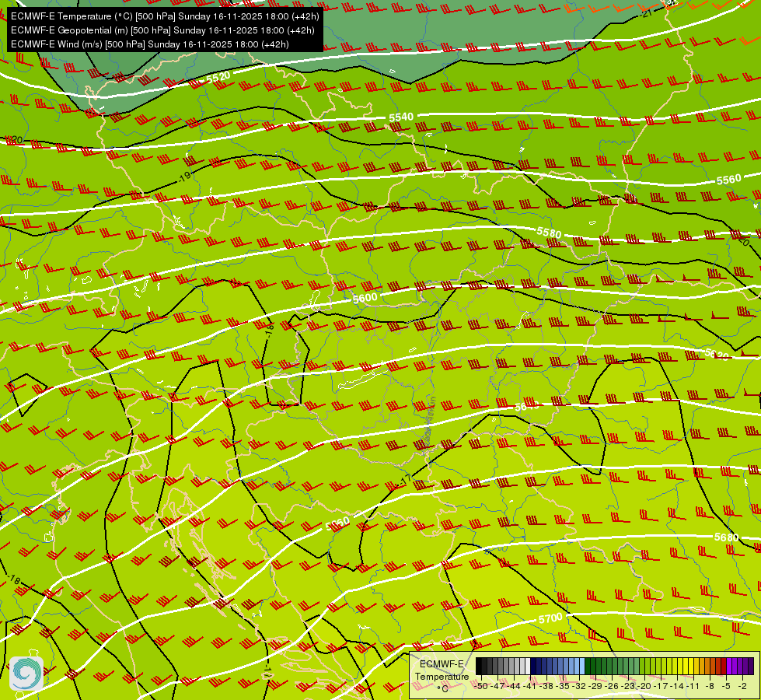This screenshot has width=761, height=700.
Task: Click the -47 value in the color legend
Action: pyautogui.click(x=498, y=686)
